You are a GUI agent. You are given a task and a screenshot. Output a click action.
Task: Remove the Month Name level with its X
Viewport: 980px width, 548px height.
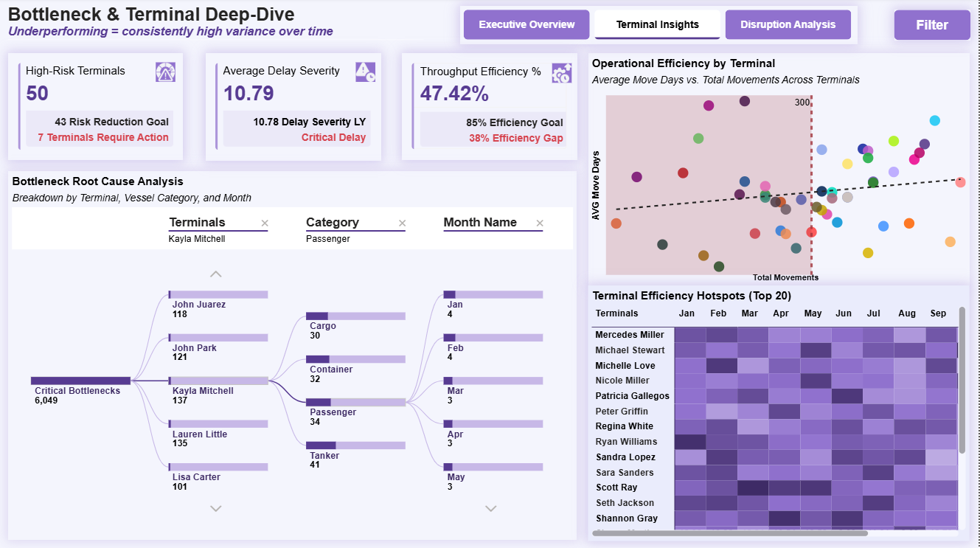[x=540, y=223]
